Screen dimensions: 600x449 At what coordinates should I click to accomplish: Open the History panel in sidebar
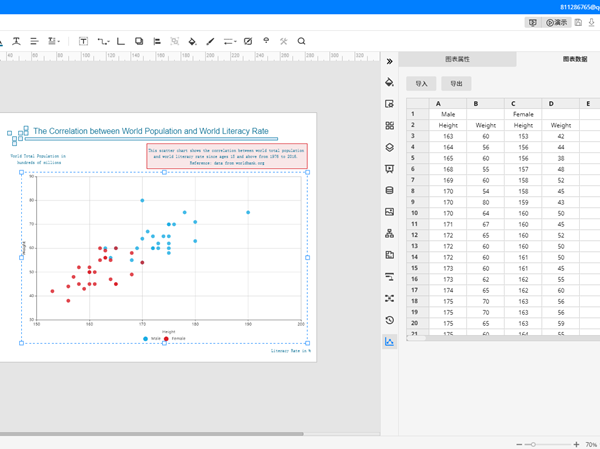tap(389, 320)
